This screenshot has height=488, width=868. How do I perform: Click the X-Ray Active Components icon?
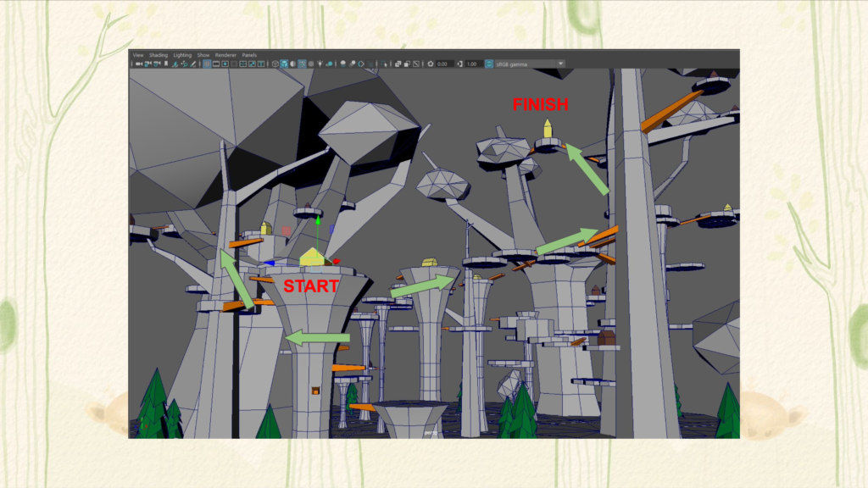pos(407,64)
